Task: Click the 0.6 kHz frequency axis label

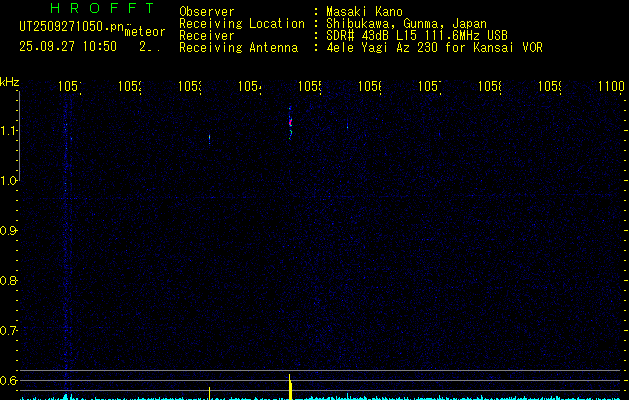Action: coord(8,380)
